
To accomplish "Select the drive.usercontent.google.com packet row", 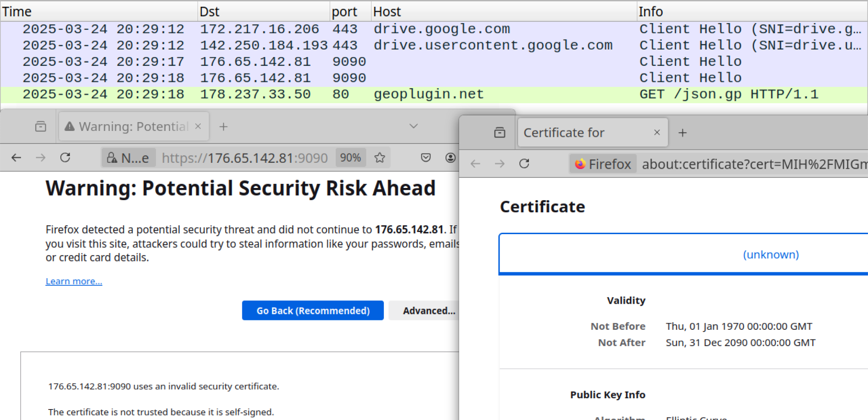I will pyautogui.click(x=434, y=45).
